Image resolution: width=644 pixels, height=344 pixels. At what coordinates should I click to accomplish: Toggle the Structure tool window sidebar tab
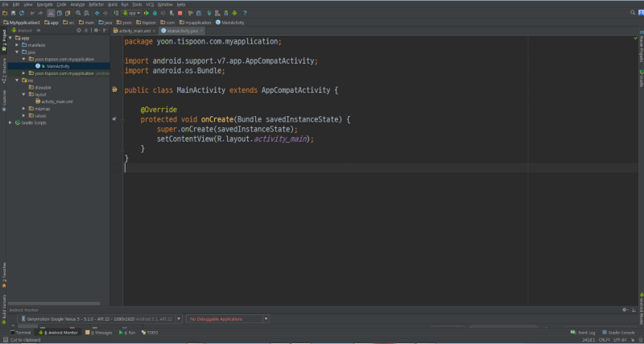[x=3, y=69]
